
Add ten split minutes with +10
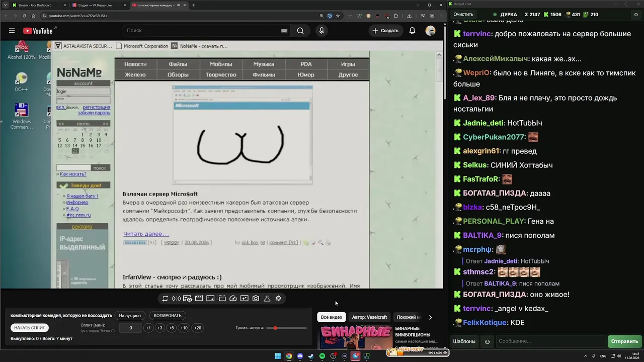(184, 328)
